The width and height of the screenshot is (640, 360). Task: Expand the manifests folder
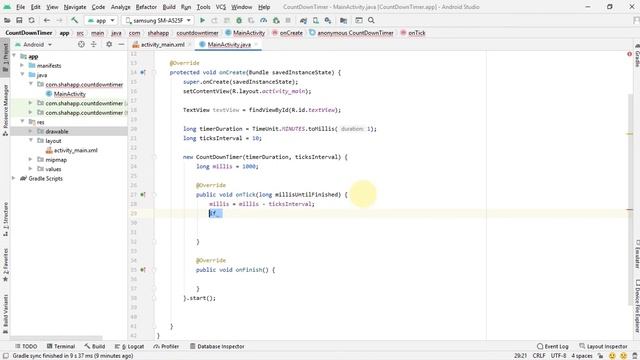tap(22, 65)
